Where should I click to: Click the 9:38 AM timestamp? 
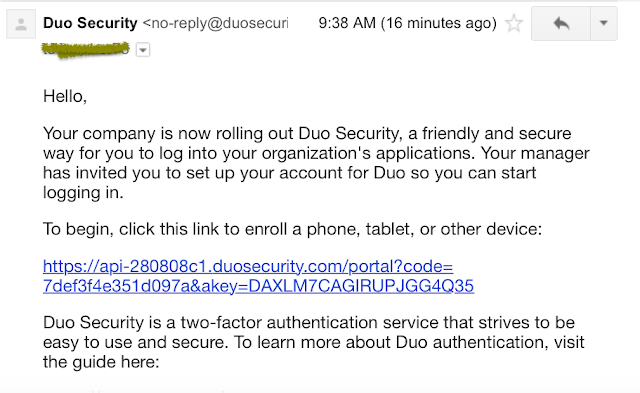click(x=347, y=23)
